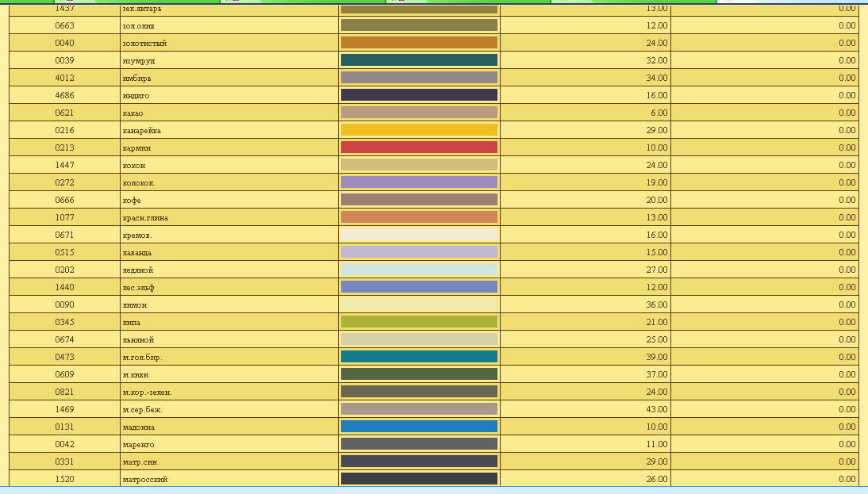
Task: Click the м.киви dark green swatch
Action: tap(419, 374)
